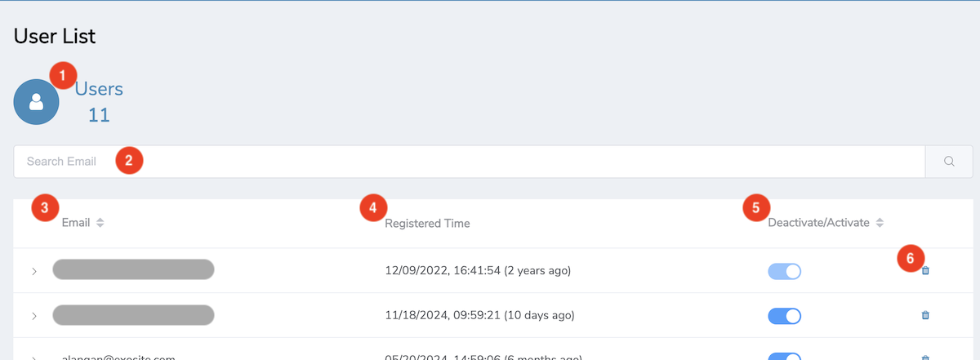Image resolution: width=980 pixels, height=360 pixels.
Task: Toggle activation for 11/18/2024 user
Action: (785, 316)
